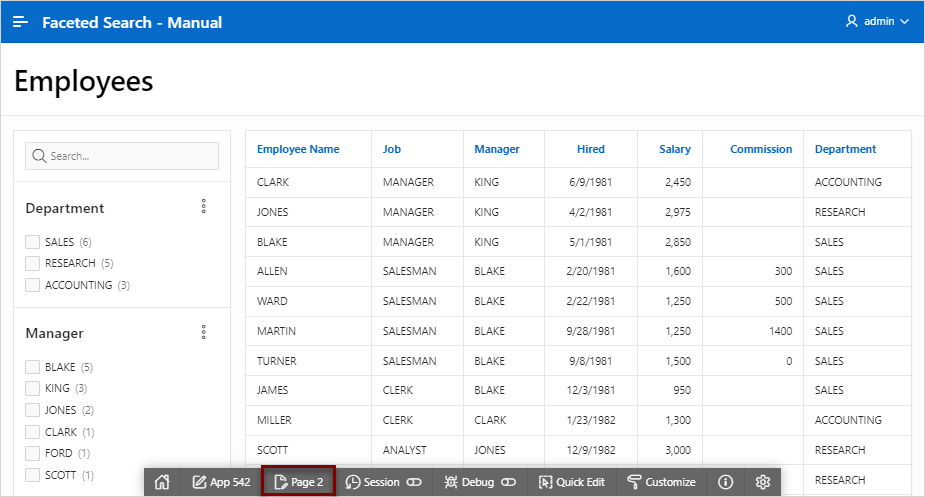This screenshot has width=925, height=497.
Task: Click the salary value 3,000
Action: [x=678, y=450]
